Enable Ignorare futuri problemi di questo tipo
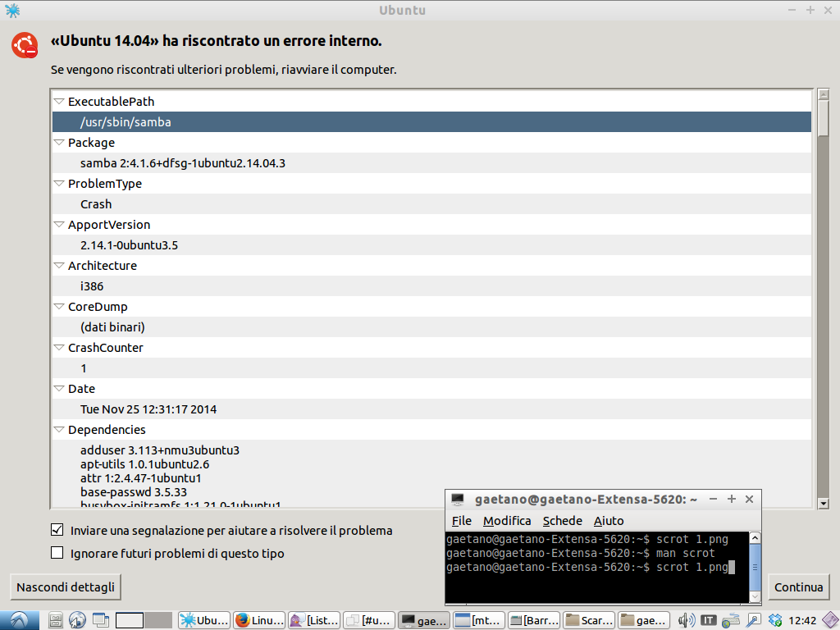This screenshot has width=840, height=630. click(57, 553)
